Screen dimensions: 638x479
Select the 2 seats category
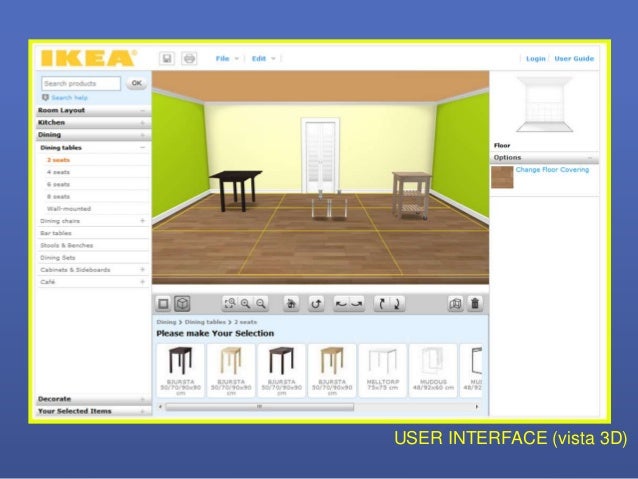pyautogui.click(x=58, y=160)
